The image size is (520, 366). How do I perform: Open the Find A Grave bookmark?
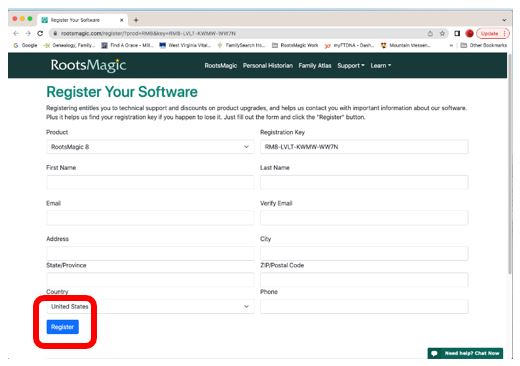[x=127, y=45]
